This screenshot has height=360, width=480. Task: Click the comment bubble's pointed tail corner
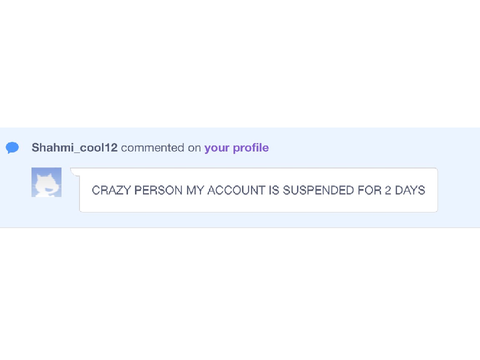(74, 171)
